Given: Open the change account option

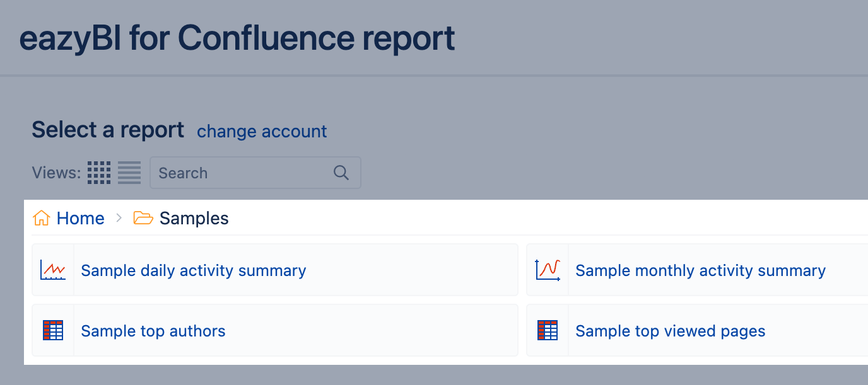Looking at the screenshot, I should [261, 132].
